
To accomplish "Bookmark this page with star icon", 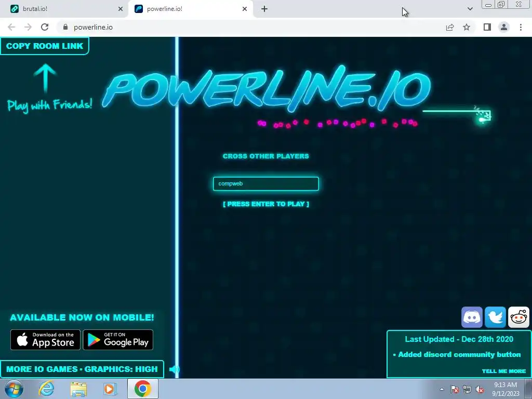I will point(467,27).
